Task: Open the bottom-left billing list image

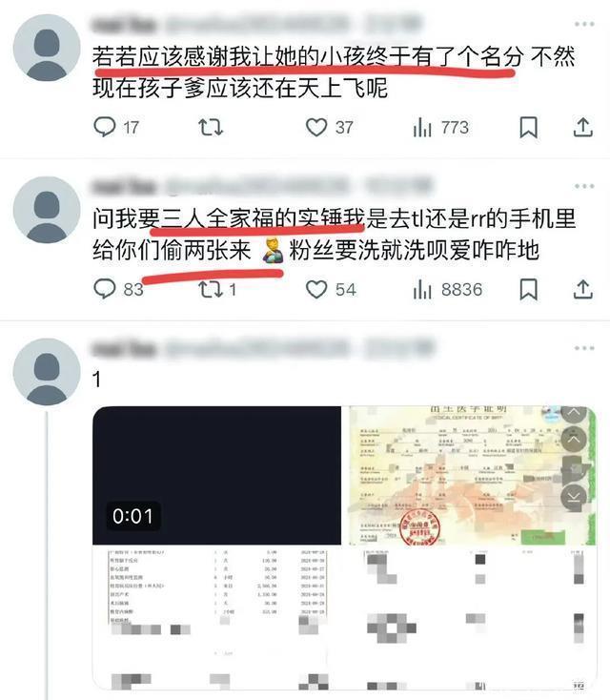Action: 211,620
